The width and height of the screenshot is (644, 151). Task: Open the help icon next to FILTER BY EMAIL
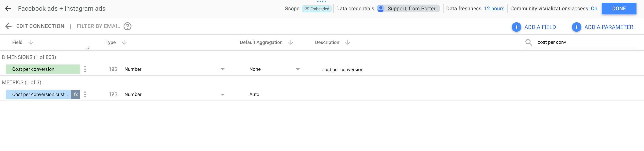(127, 26)
